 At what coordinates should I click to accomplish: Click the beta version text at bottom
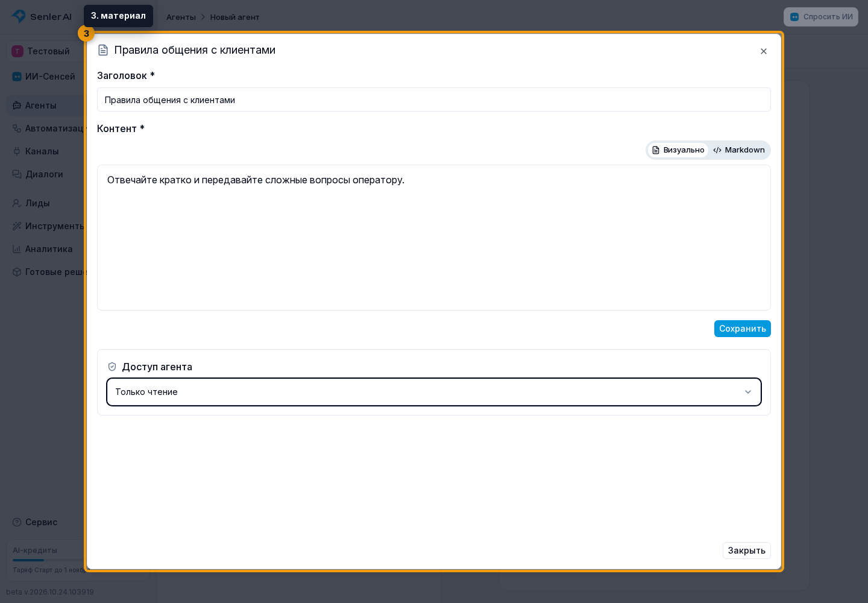coord(50,592)
